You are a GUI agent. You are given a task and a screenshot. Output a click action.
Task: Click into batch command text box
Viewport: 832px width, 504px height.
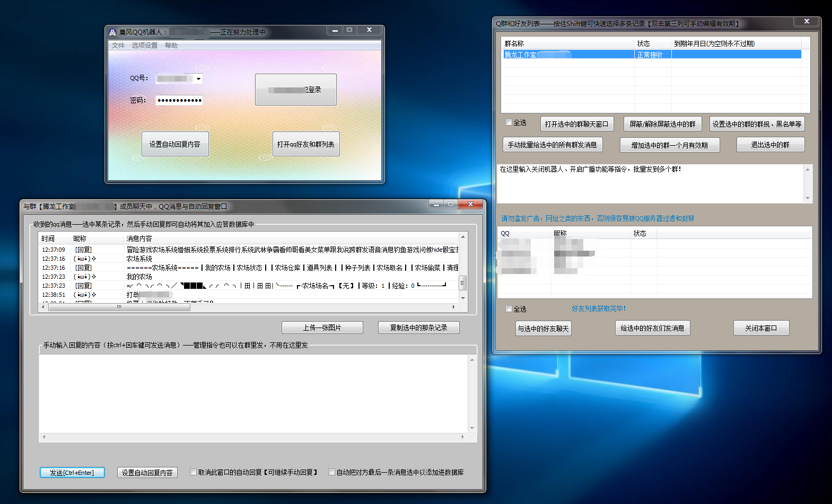pos(650,184)
